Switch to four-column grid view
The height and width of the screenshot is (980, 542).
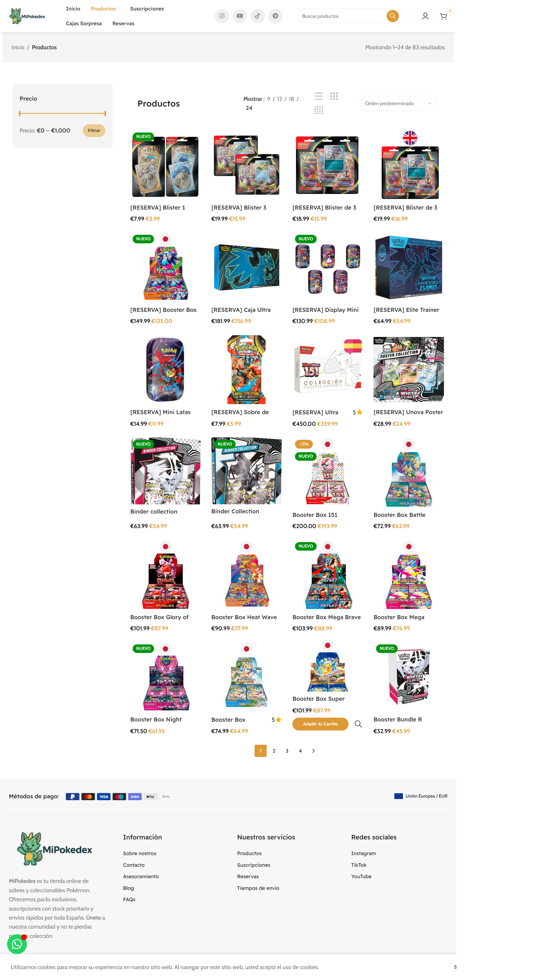319,110
